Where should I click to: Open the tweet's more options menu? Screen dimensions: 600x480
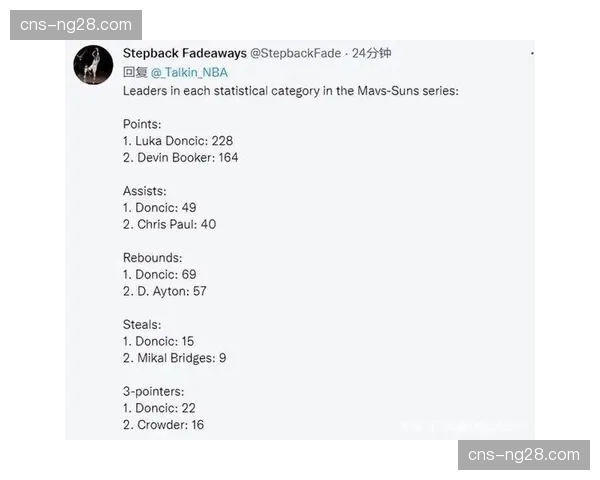[x=532, y=53]
